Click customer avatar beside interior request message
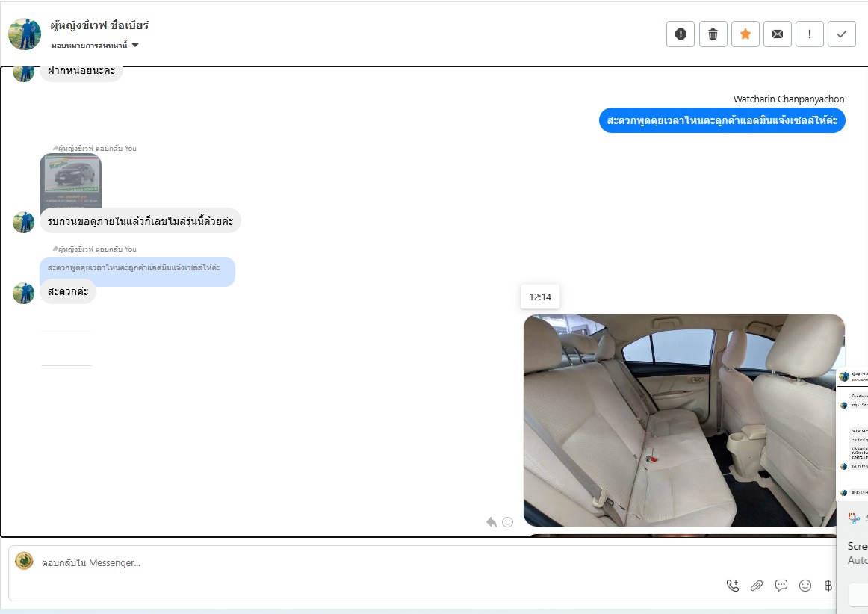Screen dimensions: 868x614 (x=23, y=222)
